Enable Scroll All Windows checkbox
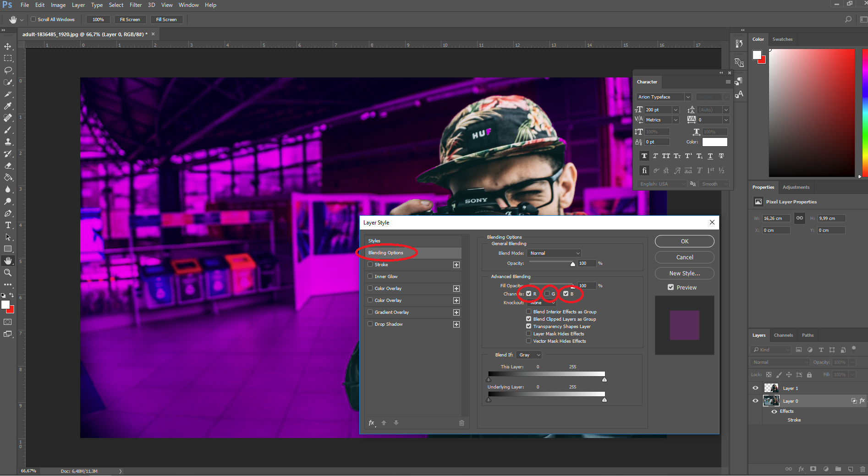The image size is (868, 476). tap(33, 19)
